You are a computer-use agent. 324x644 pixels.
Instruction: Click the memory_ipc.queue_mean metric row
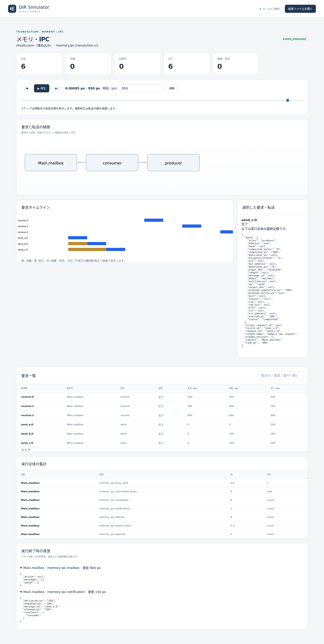pos(162,526)
